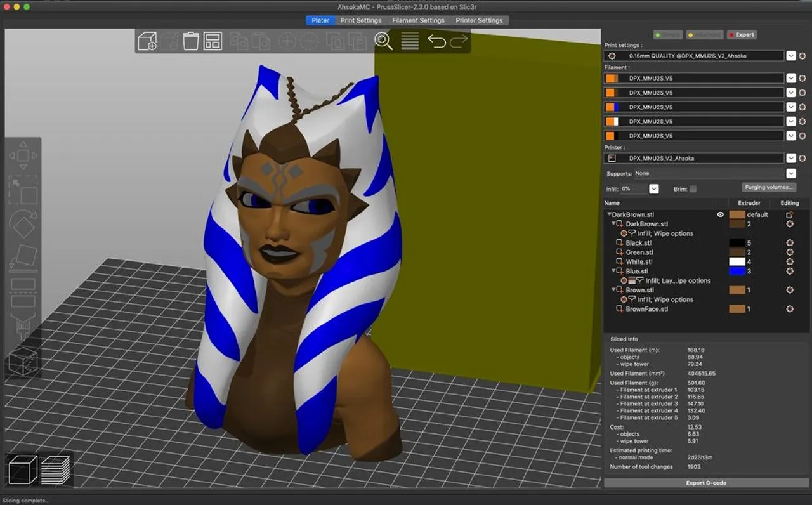The width and height of the screenshot is (812, 505).
Task: Switch to the Print Settings tab
Action: click(361, 20)
